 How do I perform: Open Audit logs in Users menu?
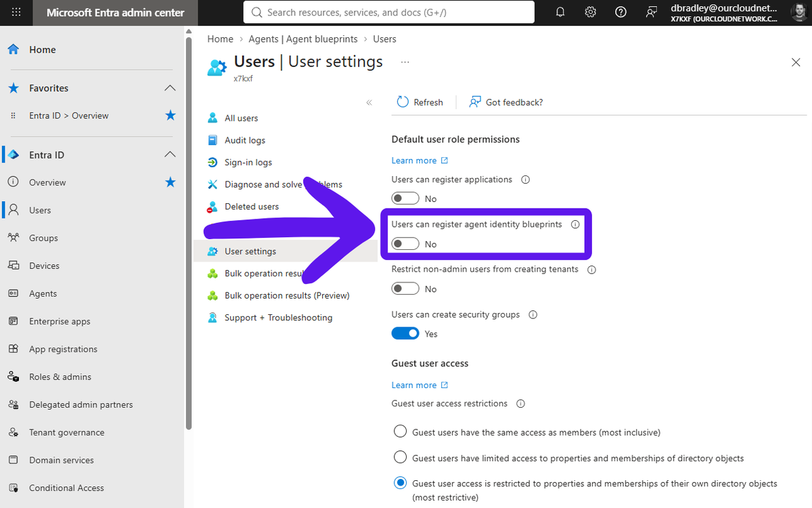click(245, 140)
